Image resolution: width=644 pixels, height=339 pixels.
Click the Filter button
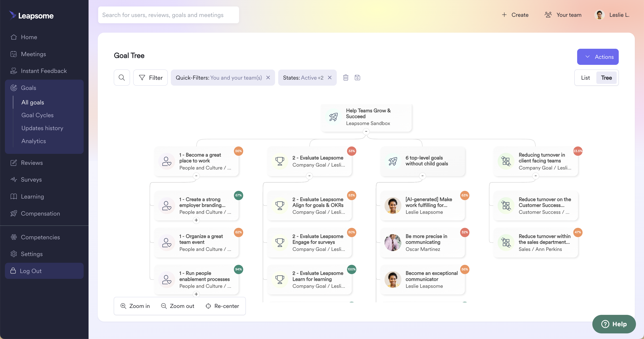[150, 78]
